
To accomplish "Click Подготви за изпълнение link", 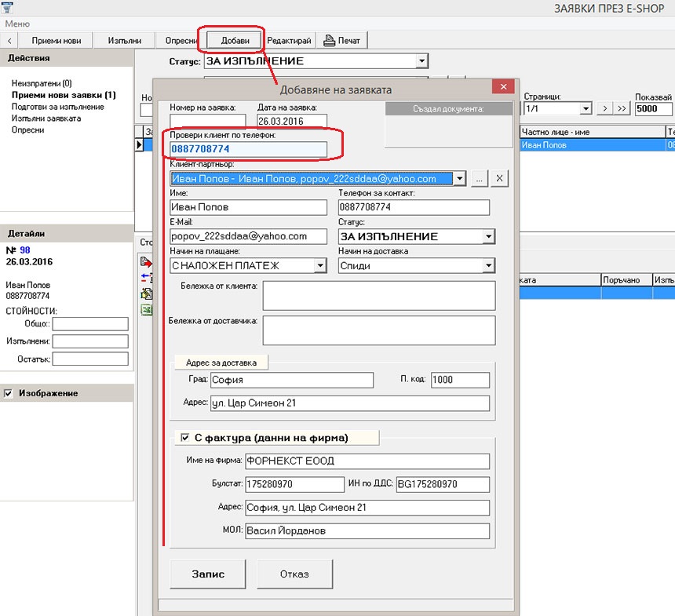I will pos(57,107).
